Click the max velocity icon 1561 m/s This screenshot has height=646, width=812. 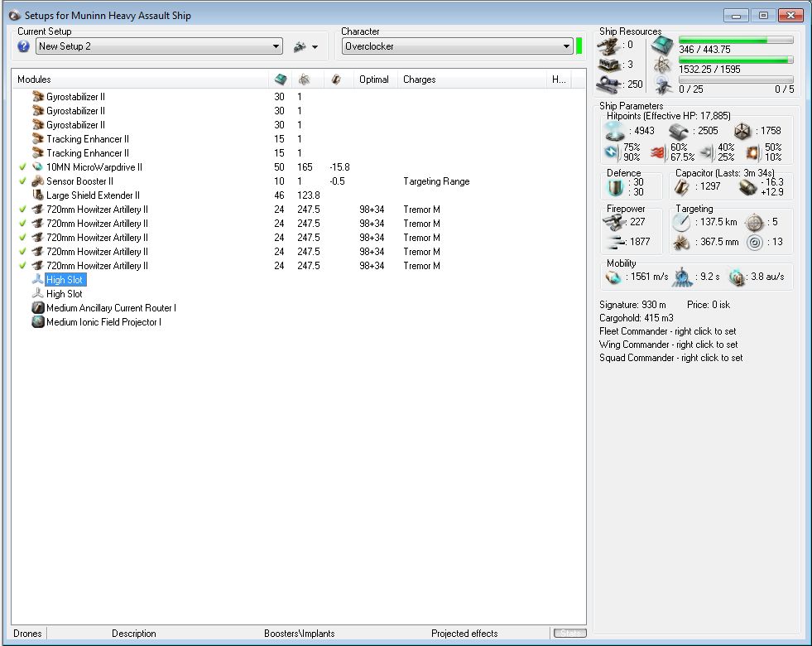click(613, 277)
